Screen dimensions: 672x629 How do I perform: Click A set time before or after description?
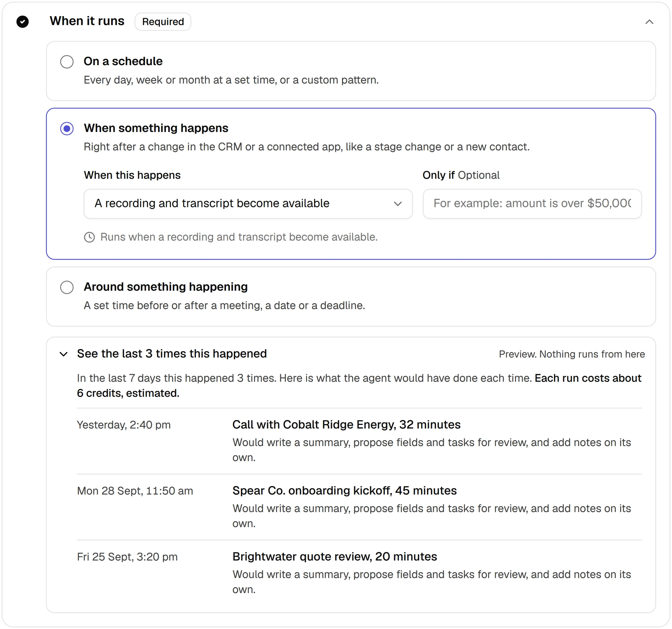click(224, 305)
